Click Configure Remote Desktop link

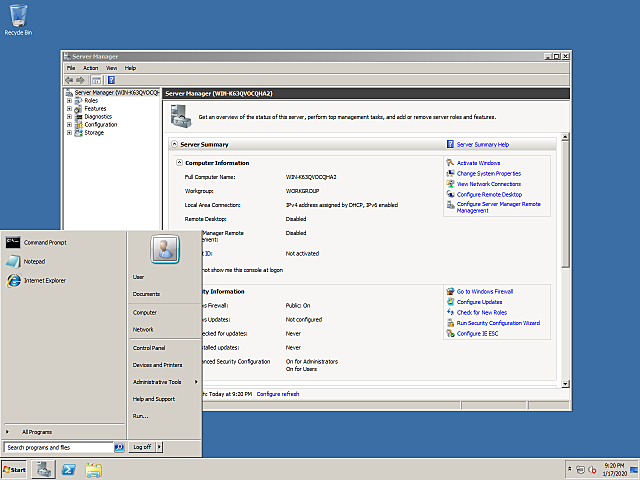tap(489, 195)
